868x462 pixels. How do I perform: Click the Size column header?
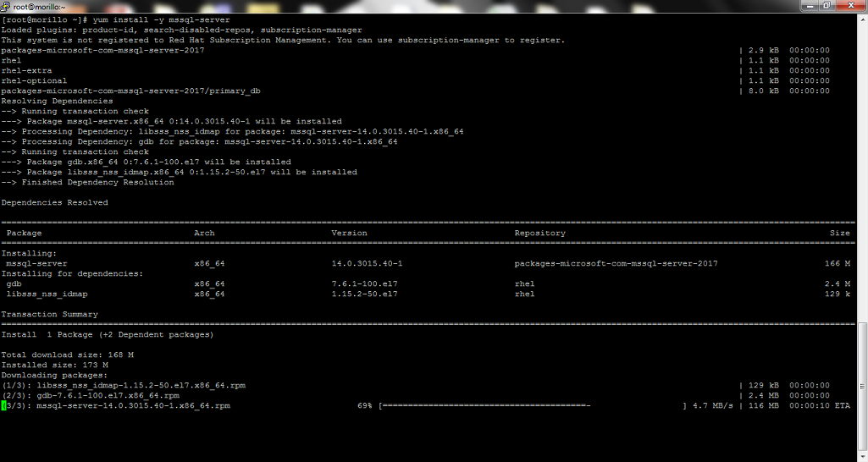coord(840,233)
